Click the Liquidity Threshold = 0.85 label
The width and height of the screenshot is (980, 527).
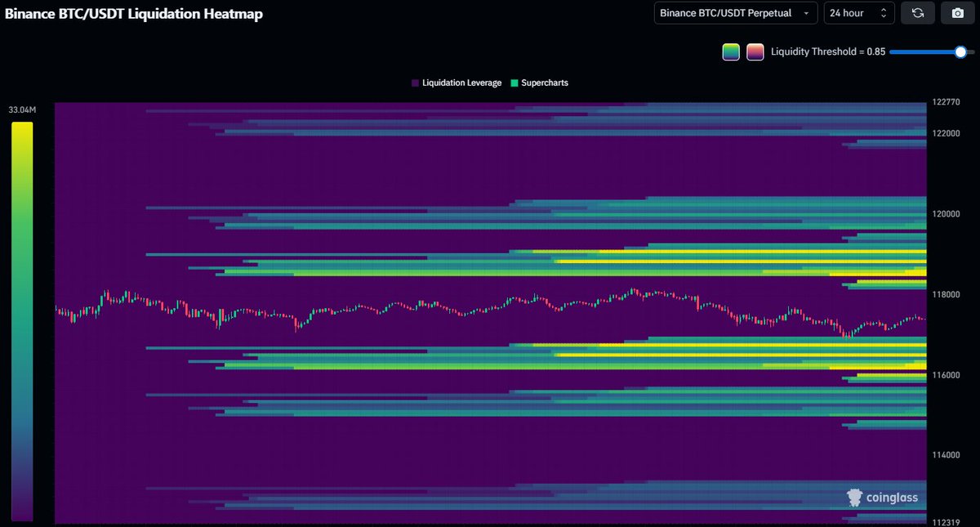pos(828,51)
